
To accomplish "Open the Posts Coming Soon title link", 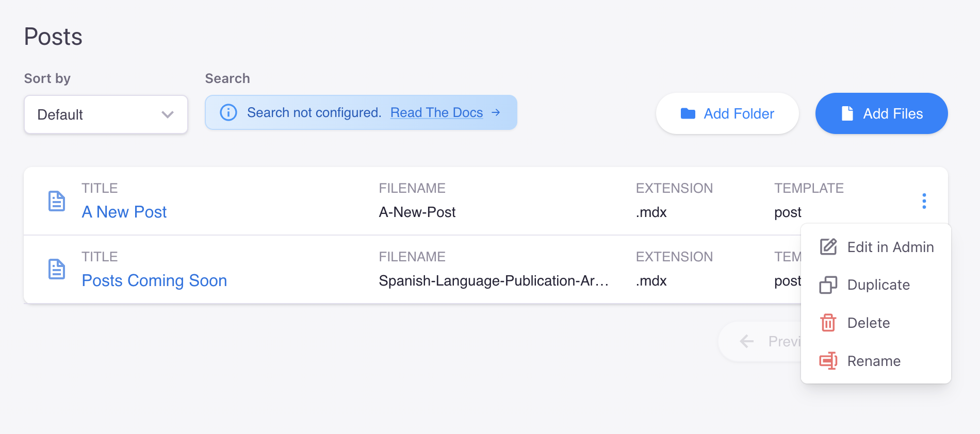I will point(154,280).
